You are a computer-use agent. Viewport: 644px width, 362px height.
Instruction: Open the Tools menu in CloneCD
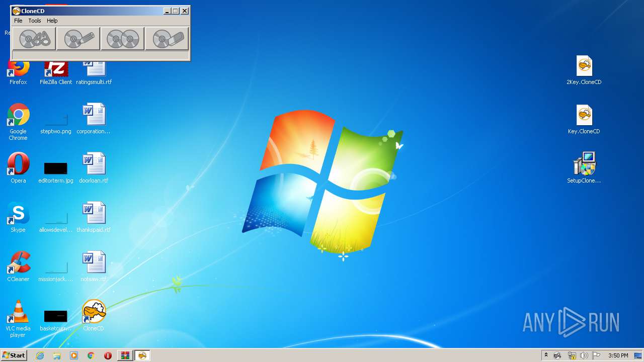tap(35, 21)
